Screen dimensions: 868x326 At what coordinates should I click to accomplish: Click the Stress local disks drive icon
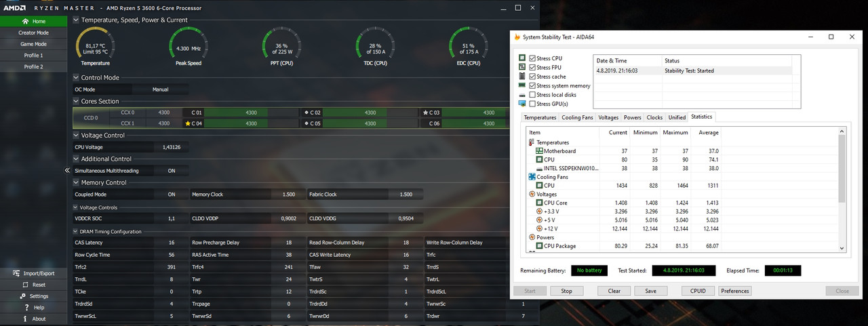pyautogui.click(x=522, y=95)
